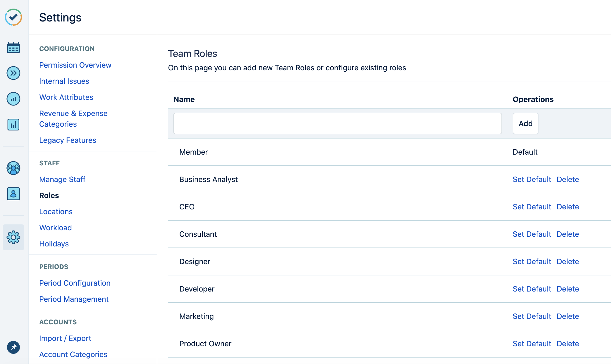Set Developer as the default role
611x364 pixels.
tap(532, 289)
